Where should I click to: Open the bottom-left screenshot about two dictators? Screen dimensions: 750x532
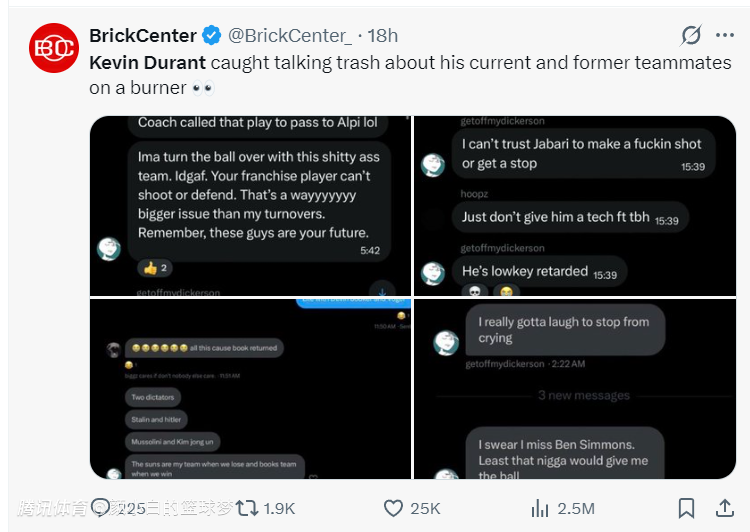pos(250,388)
